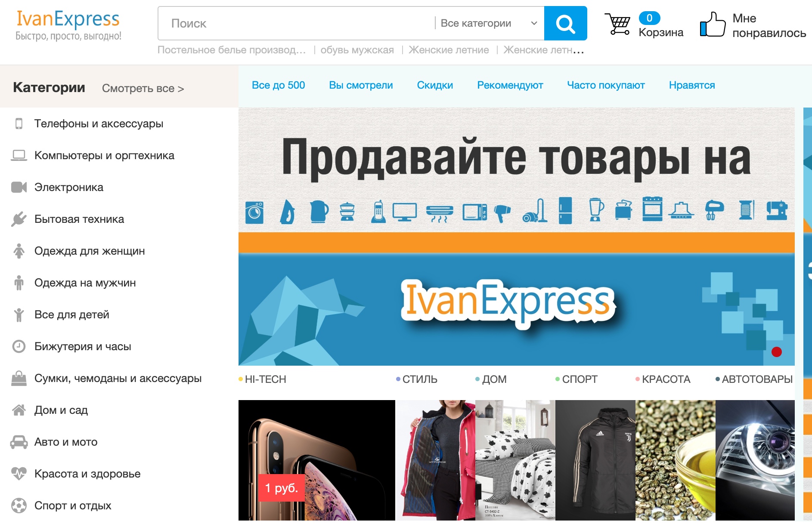Click the house icon beside Дом и сад

(x=19, y=410)
